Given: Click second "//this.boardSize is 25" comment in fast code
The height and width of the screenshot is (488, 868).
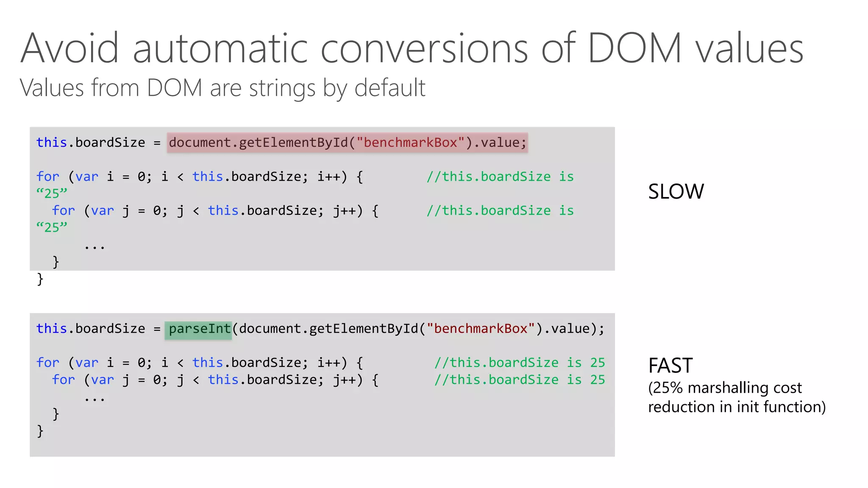Looking at the screenshot, I should pos(520,380).
